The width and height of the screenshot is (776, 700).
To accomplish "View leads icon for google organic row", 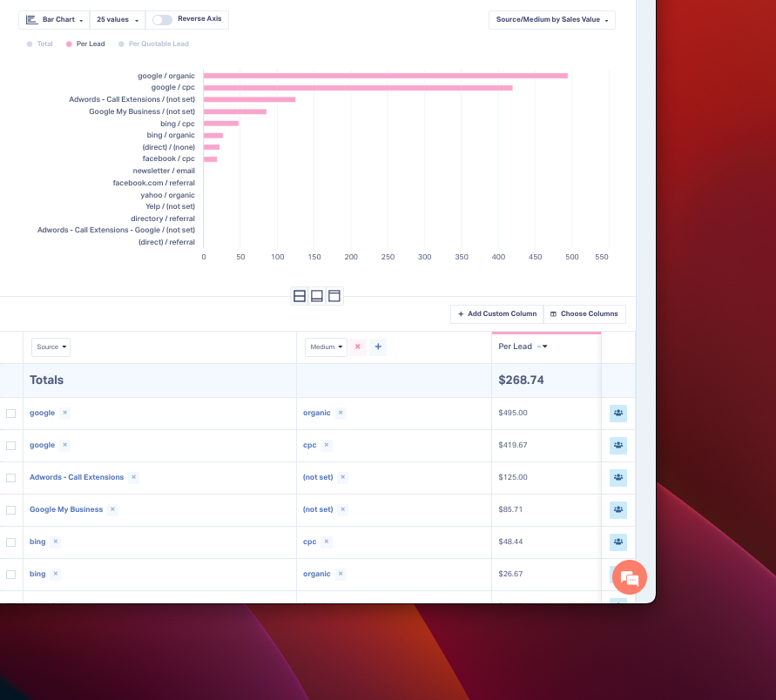I will 618,413.
